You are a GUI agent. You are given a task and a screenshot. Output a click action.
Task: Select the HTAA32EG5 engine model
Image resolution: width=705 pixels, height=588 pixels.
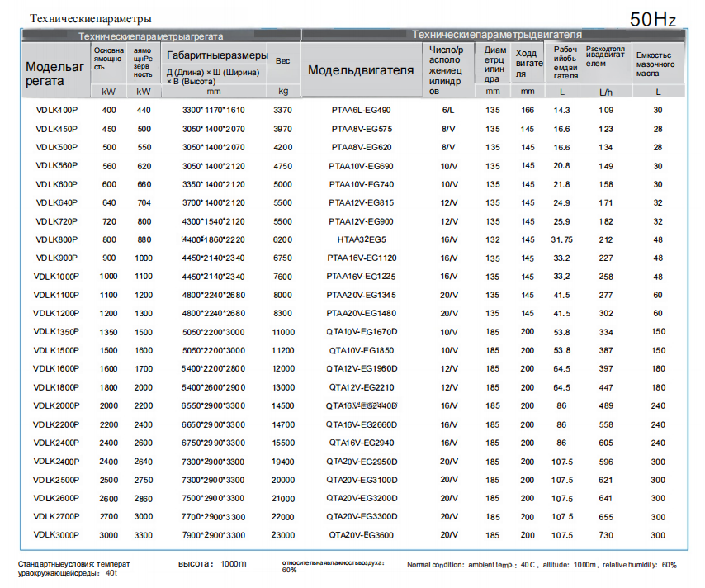coord(362,239)
